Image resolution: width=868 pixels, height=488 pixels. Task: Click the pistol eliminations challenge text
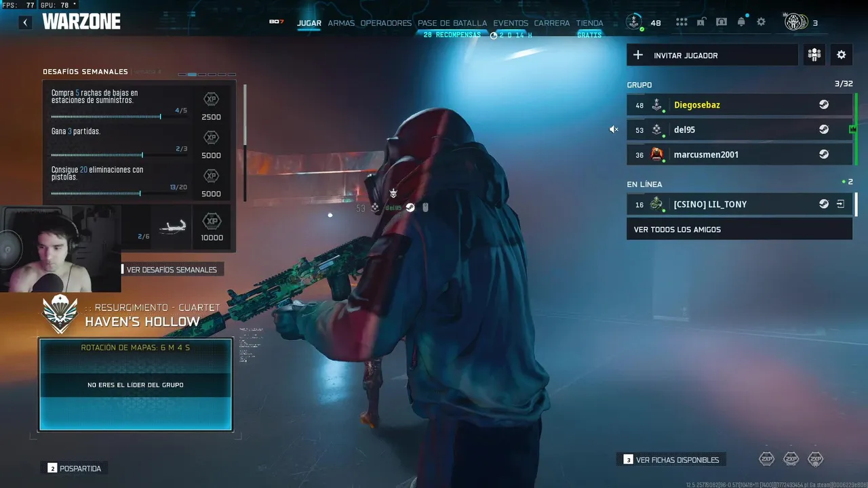coord(98,174)
